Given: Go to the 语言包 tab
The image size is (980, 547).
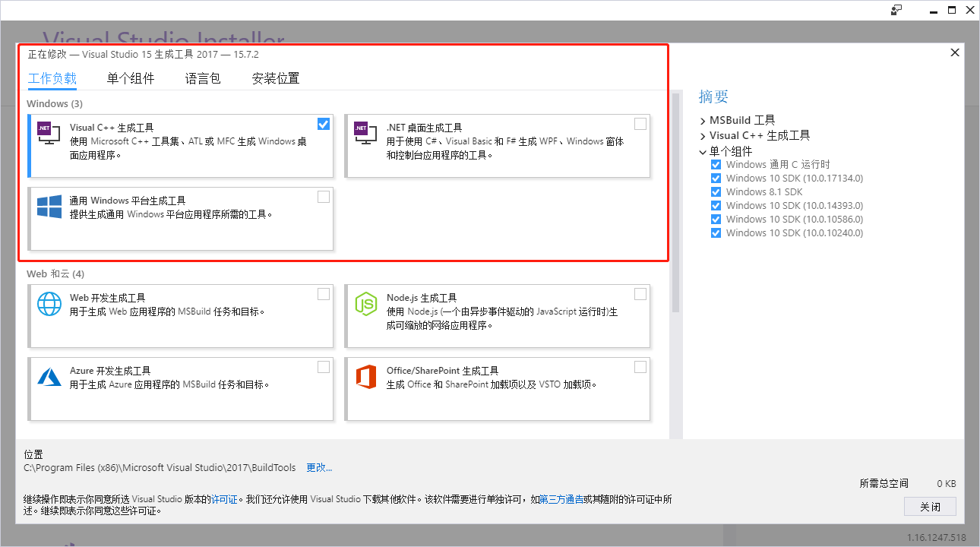Looking at the screenshot, I should coord(203,78).
